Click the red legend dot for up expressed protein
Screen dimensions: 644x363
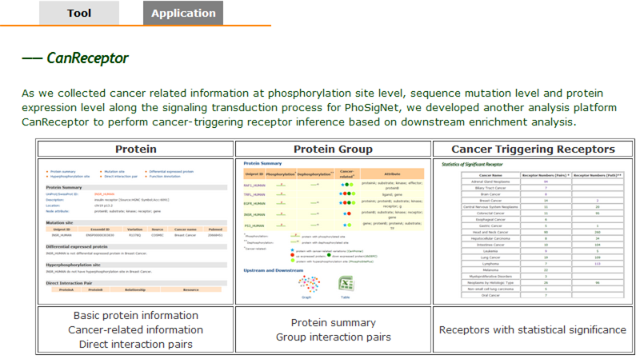pos(293,255)
